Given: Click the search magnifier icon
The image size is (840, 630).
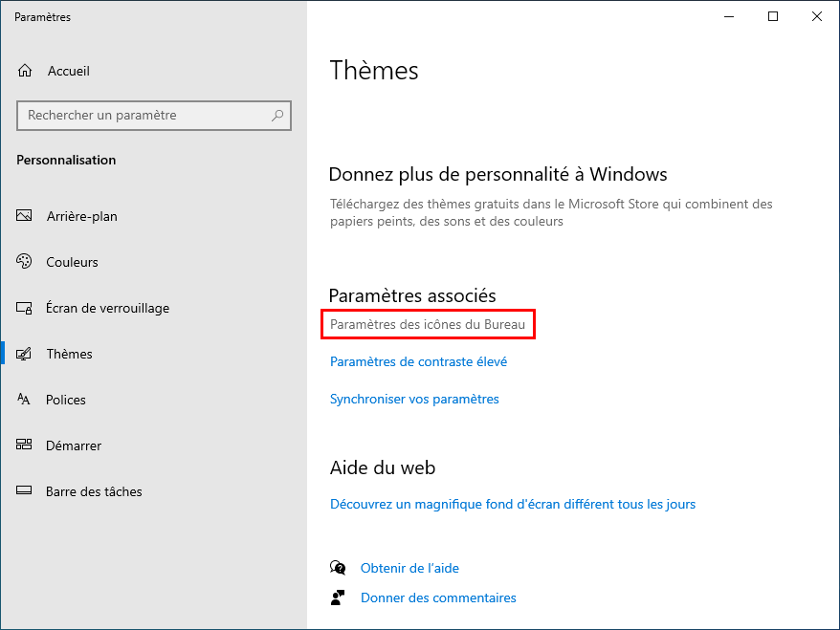Looking at the screenshot, I should click(x=277, y=115).
